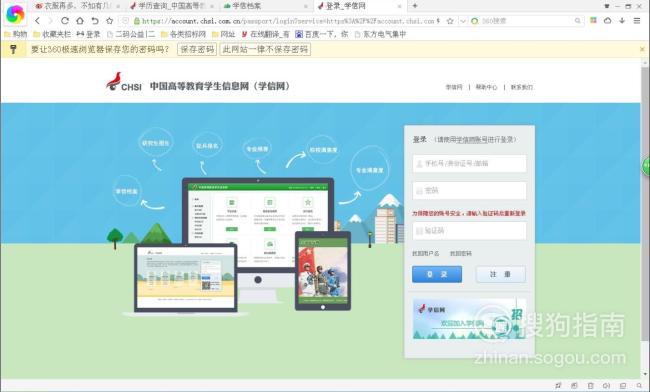Image resolution: width=650 pixels, height=392 pixels.
Task: Click the undo/restore closed tab icon
Action: tap(95, 20)
